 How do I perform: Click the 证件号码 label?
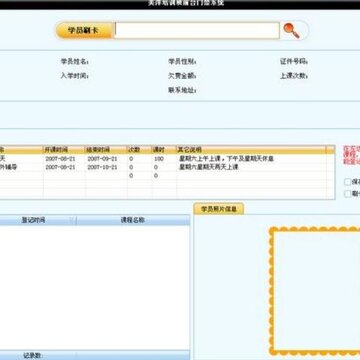(294, 62)
